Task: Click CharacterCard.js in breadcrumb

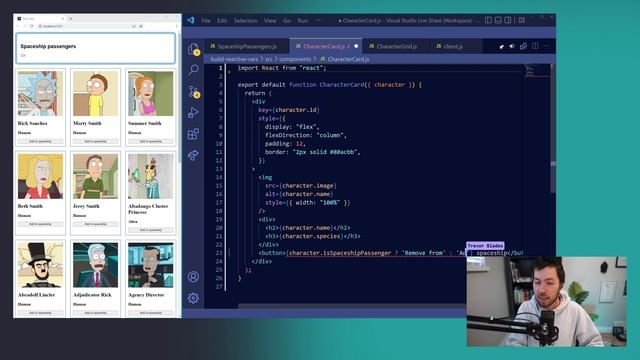Action: (348, 59)
